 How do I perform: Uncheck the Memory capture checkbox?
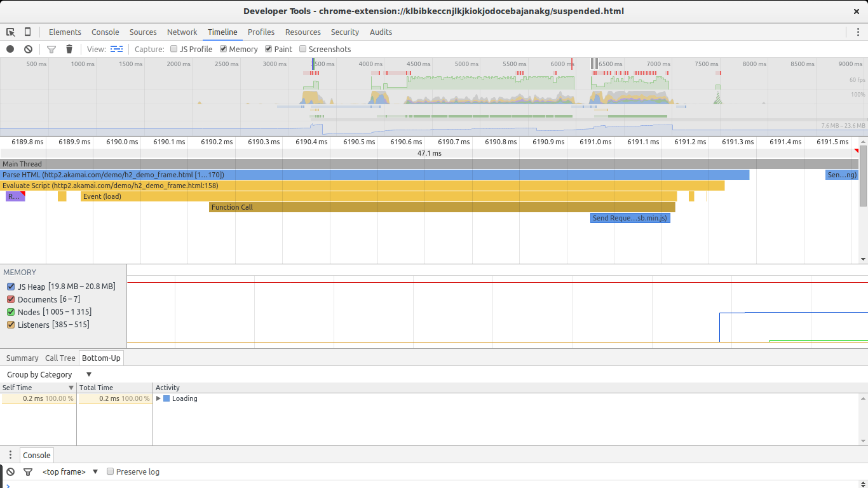coord(224,49)
